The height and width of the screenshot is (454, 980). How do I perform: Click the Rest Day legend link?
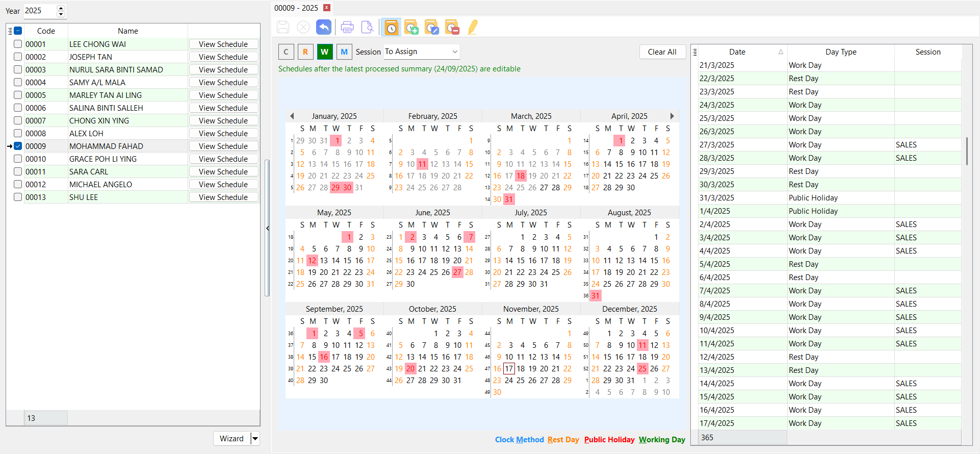tap(563, 440)
